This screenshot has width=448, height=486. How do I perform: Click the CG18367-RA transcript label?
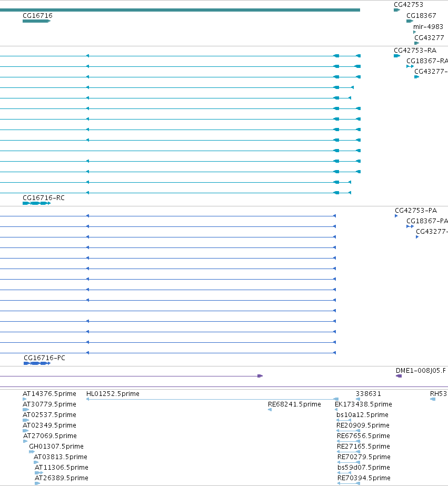pyautogui.click(x=427, y=61)
